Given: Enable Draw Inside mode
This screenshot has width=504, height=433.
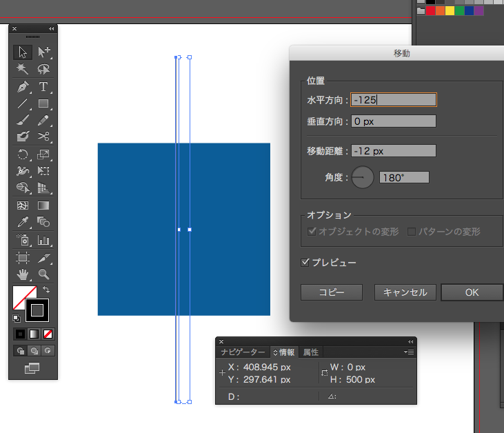Looking at the screenshot, I should (48, 351).
